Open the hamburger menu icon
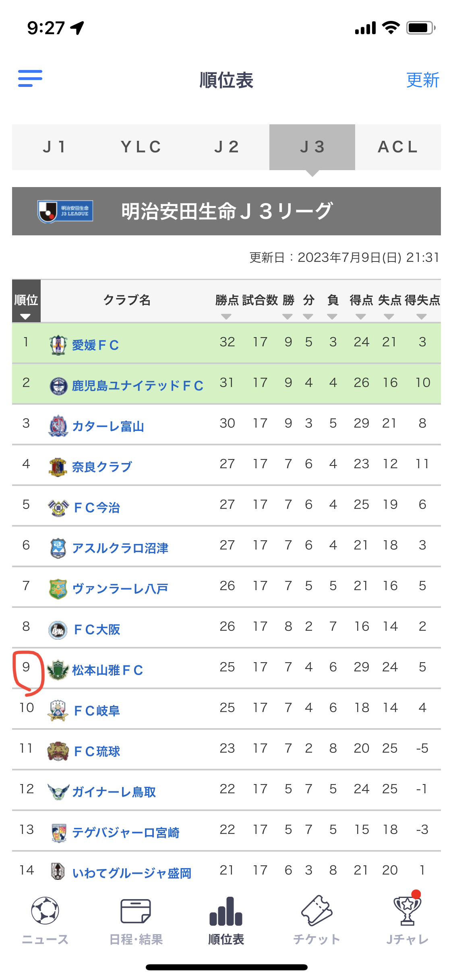This screenshot has width=453, height=980. [30, 78]
